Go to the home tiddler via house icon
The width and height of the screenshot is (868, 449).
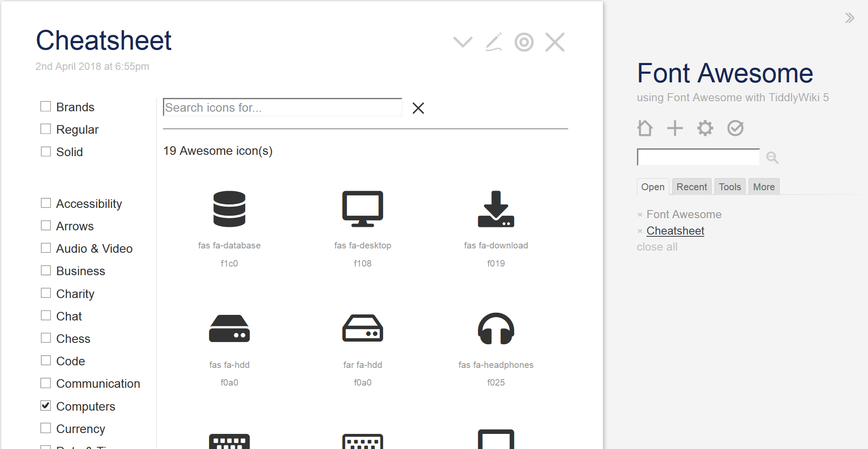pos(645,128)
